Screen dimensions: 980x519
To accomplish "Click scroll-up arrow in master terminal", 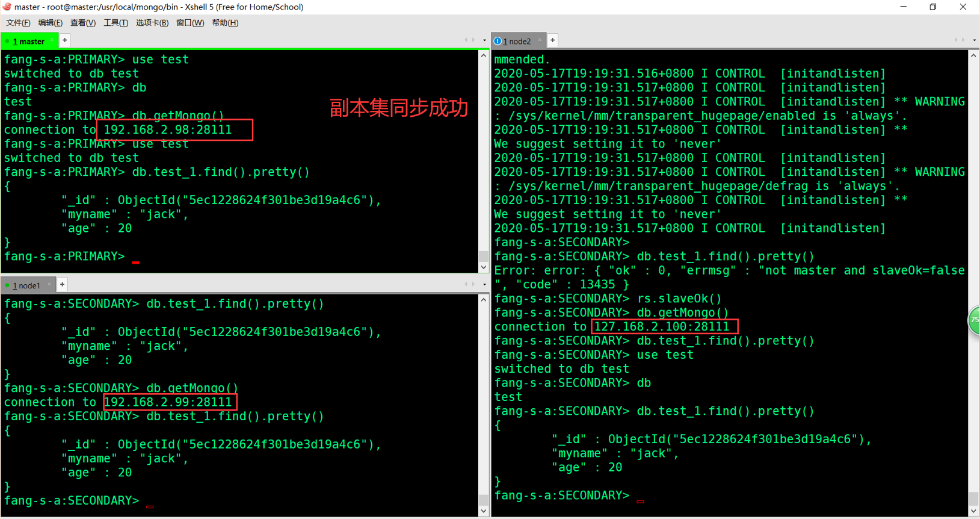I will click(x=484, y=55).
